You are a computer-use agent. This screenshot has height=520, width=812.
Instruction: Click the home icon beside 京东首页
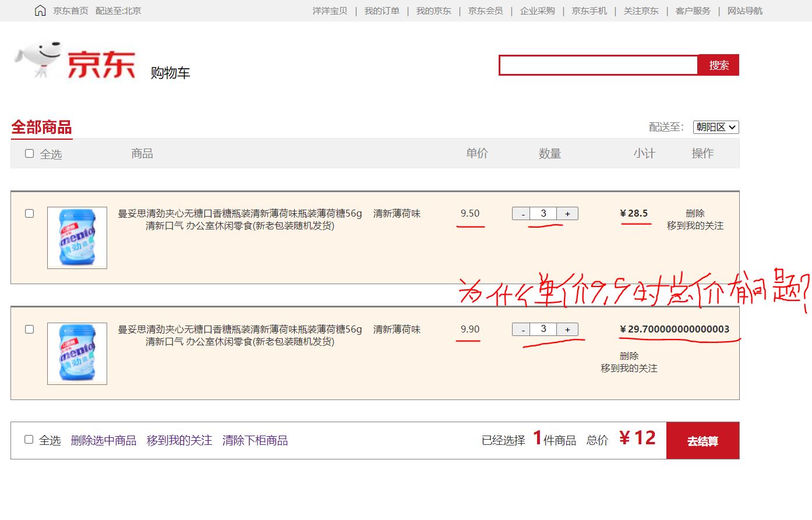pos(40,10)
